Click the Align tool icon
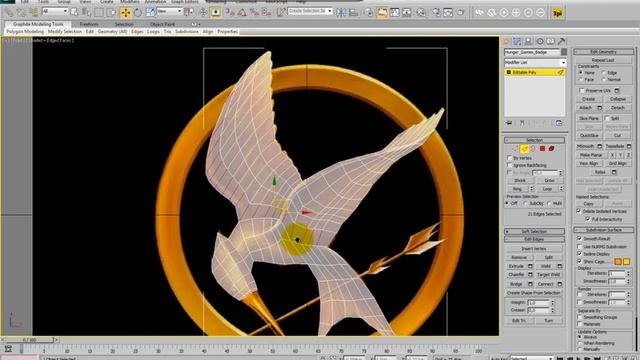 coord(353,13)
